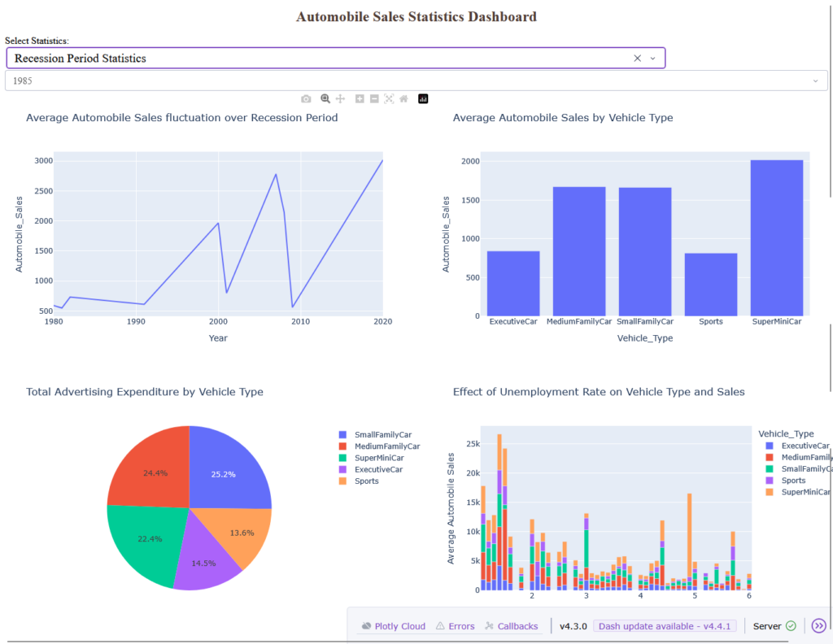833x644 pixels.
Task: Toggle ExecutiveCar in pie chart legend
Action: coord(371,470)
